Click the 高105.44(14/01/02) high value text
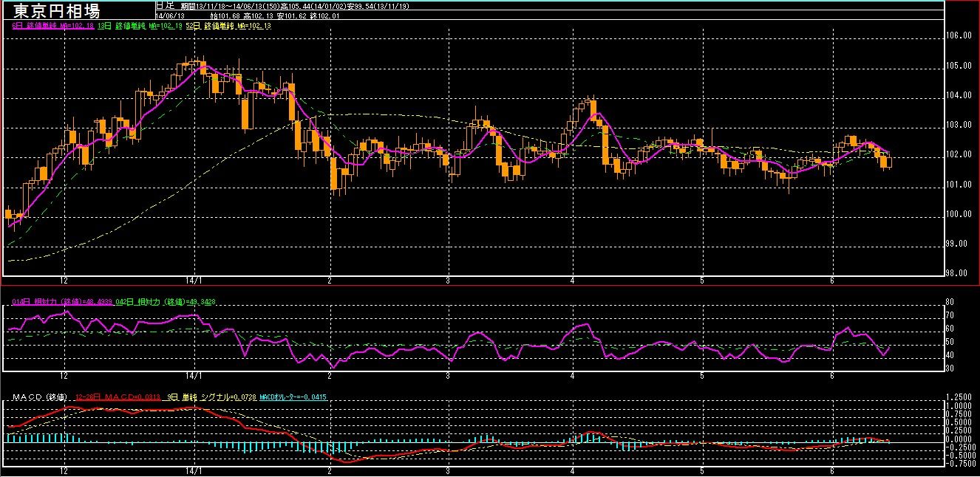The image size is (980, 477). pyautogui.click(x=313, y=6)
